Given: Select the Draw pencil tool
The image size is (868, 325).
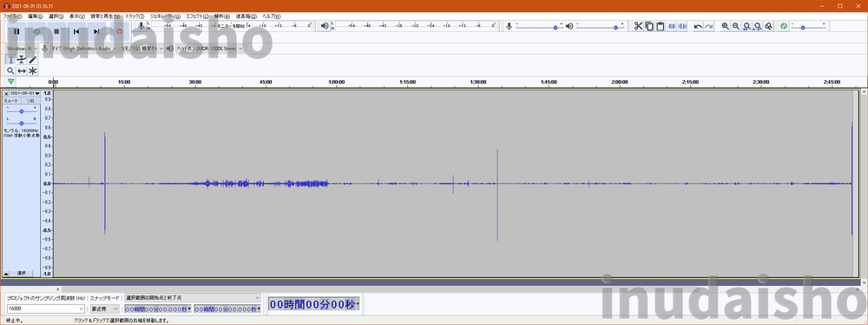Looking at the screenshot, I should pos(33,59).
